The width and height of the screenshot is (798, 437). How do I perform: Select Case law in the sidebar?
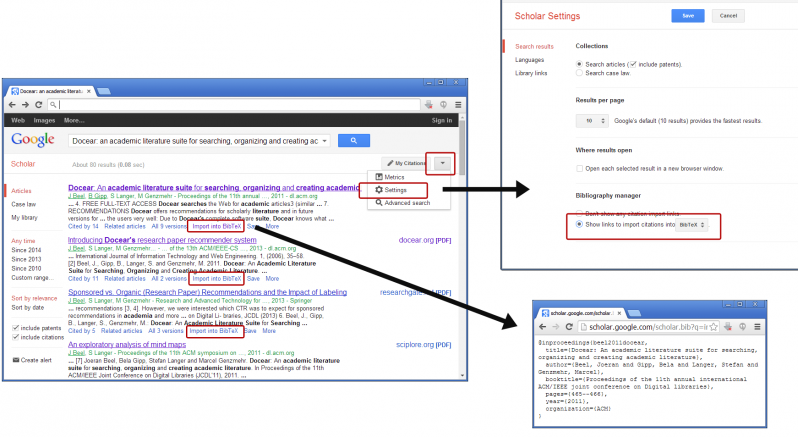coord(23,205)
